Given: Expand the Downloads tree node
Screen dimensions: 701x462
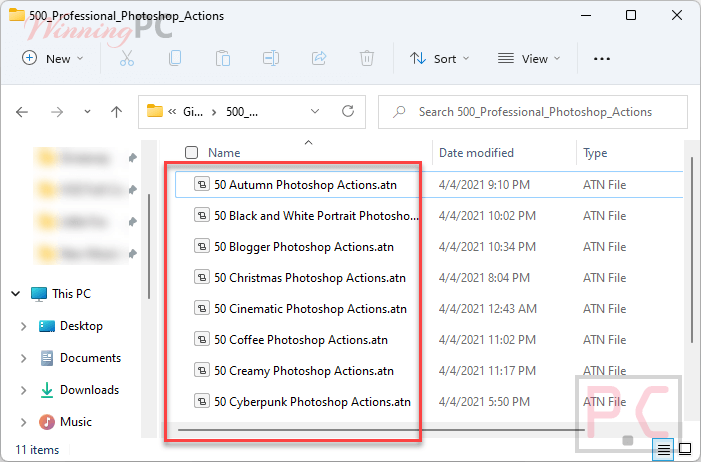Looking at the screenshot, I should coord(23,390).
